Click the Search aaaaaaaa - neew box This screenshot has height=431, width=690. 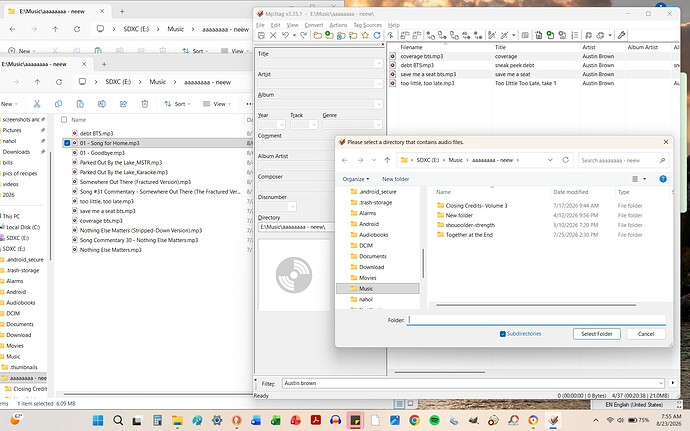click(623, 160)
